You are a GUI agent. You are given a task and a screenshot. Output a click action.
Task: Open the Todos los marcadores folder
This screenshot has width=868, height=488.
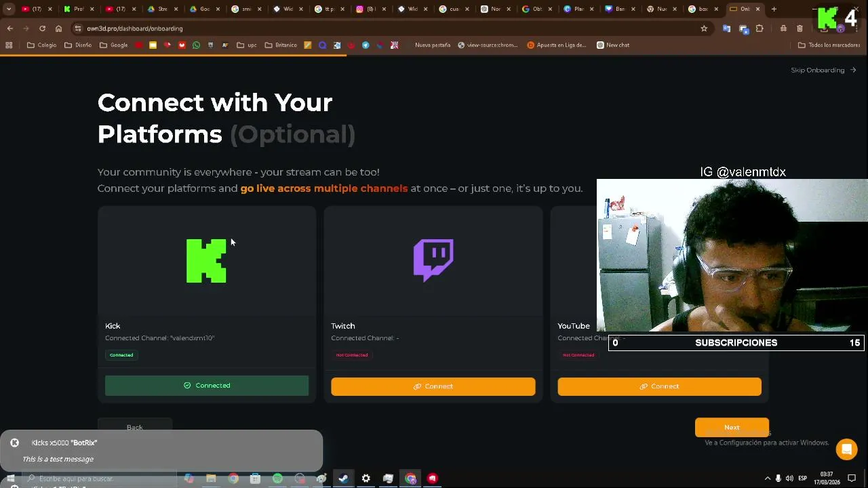(x=829, y=45)
